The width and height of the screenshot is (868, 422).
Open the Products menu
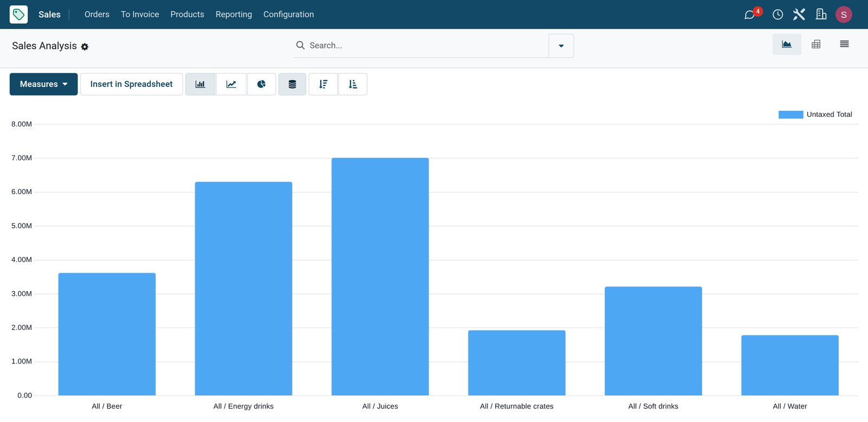(x=187, y=14)
